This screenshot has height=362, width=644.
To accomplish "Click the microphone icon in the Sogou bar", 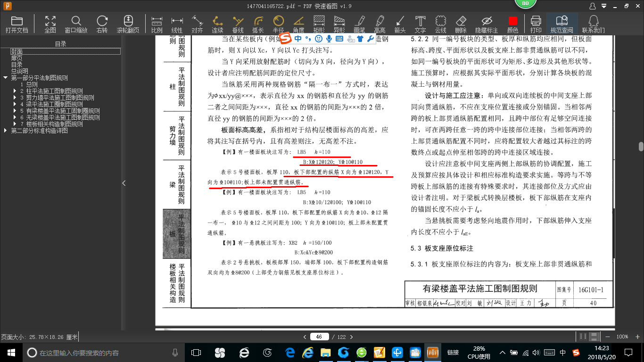I will coord(329,39).
